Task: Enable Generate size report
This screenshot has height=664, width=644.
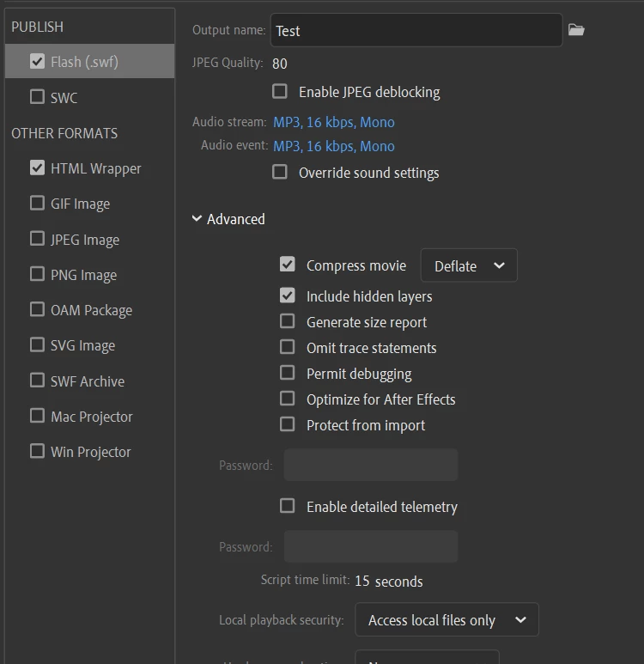Action: 288,321
